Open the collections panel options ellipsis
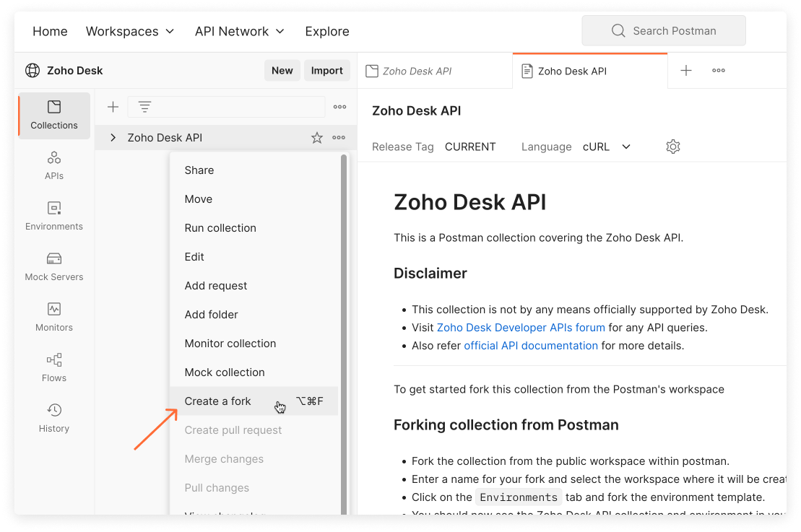 click(x=339, y=107)
